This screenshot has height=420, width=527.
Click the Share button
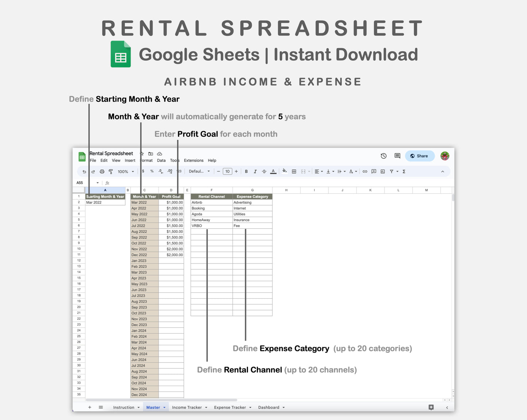pyautogui.click(x=419, y=156)
